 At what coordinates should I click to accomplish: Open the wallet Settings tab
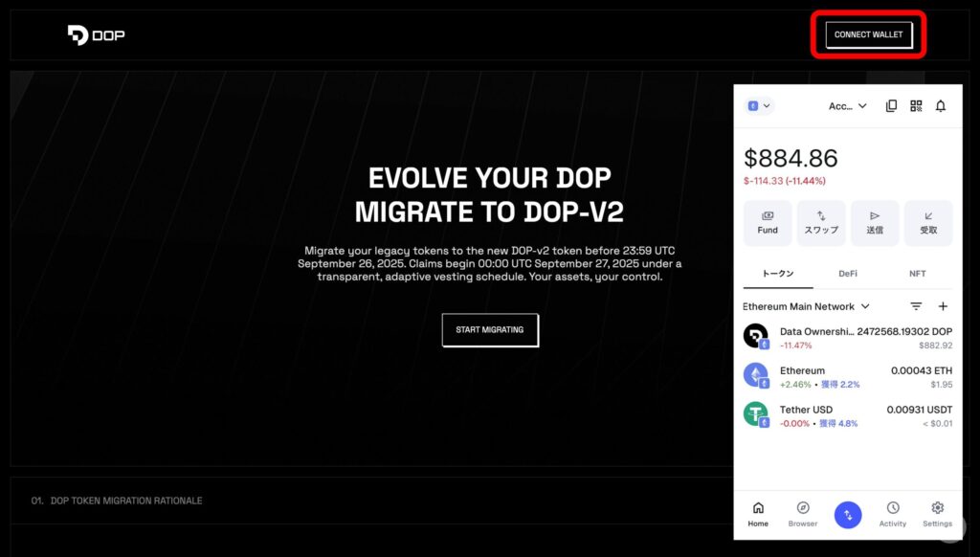point(938,515)
